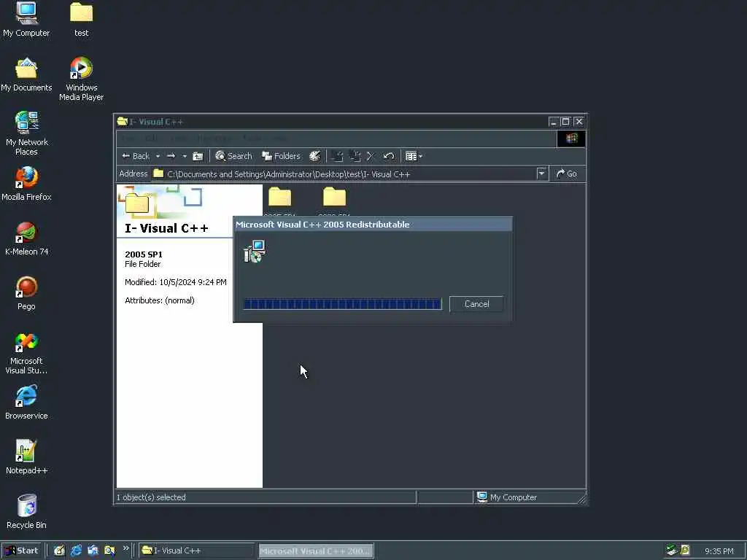This screenshot has width=747, height=560.
Task: Cancel the Visual C++ 2005 Redistributable install
Action: click(x=476, y=304)
